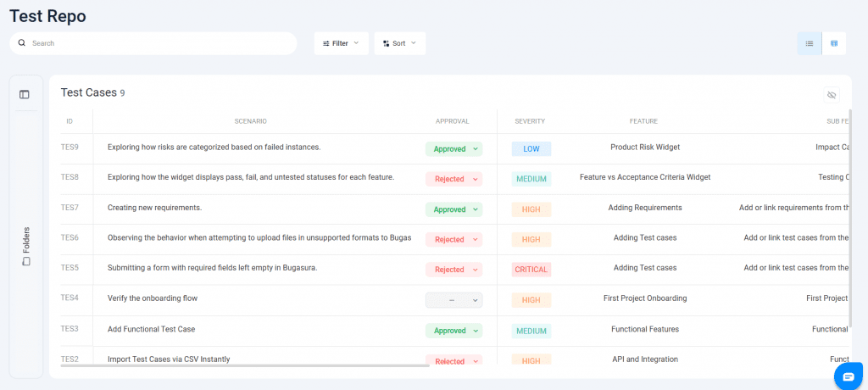The image size is (868, 390).
Task: Open test case TES7 ID link
Action: pyautogui.click(x=70, y=208)
